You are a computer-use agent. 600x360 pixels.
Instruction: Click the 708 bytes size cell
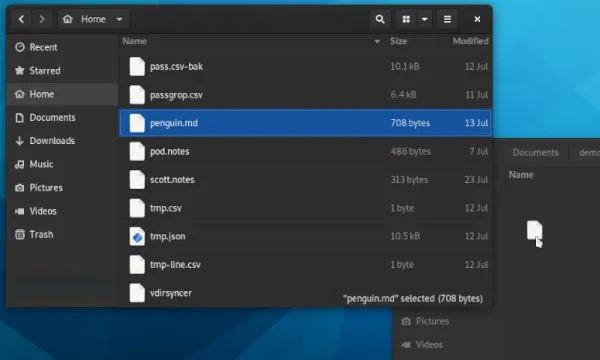click(x=410, y=123)
